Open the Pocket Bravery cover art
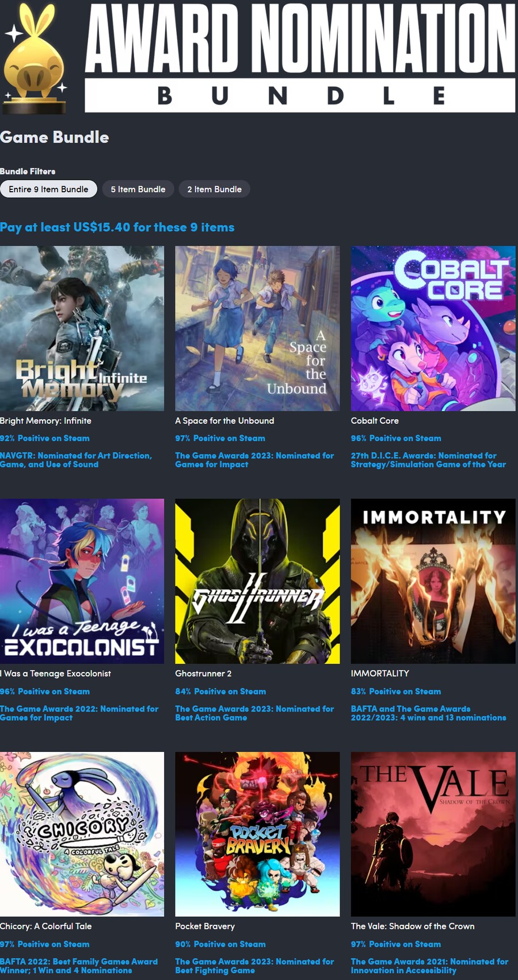Image resolution: width=518 pixels, height=980 pixels. [x=257, y=834]
